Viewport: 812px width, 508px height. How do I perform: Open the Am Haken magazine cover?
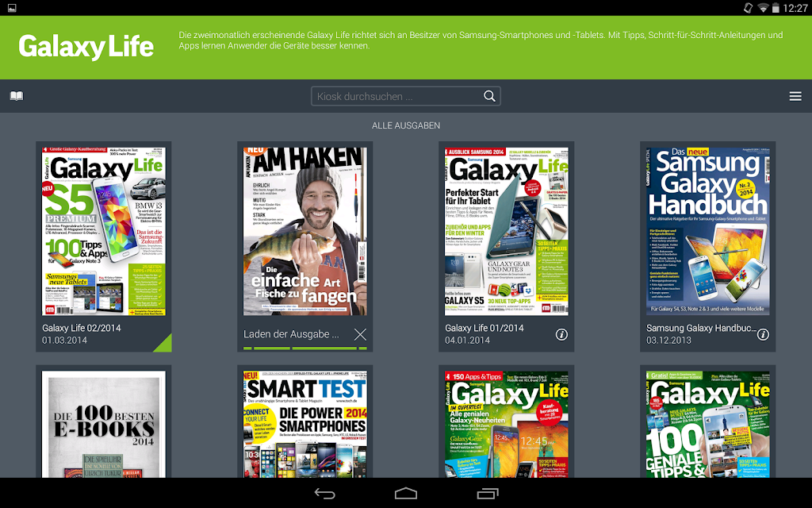click(x=305, y=231)
